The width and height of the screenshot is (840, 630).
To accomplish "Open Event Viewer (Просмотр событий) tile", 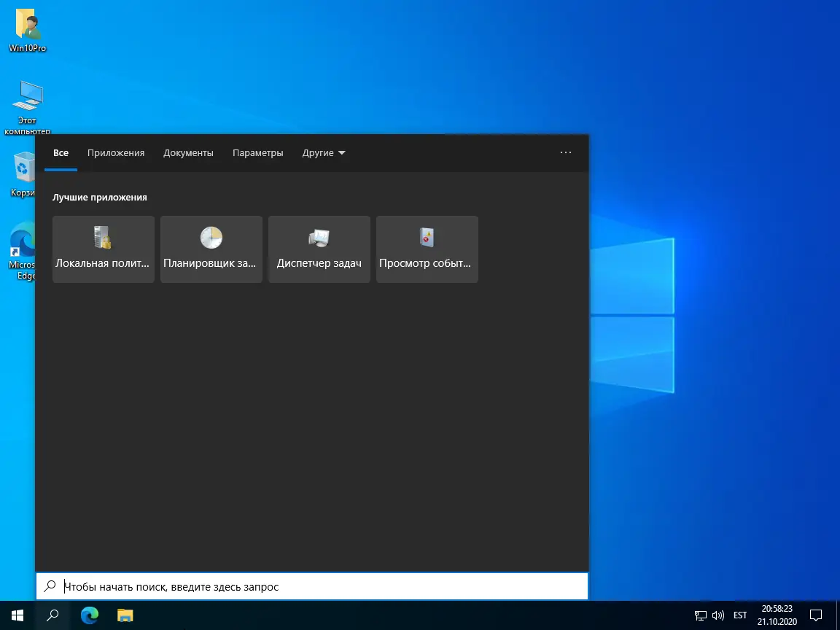I will tap(427, 249).
